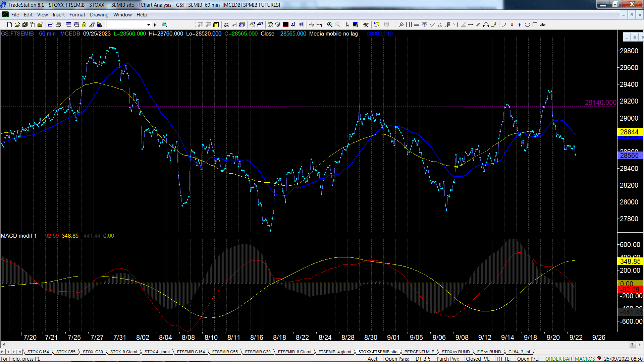Click the insert analysis technique chart icon

click(x=226, y=25)
